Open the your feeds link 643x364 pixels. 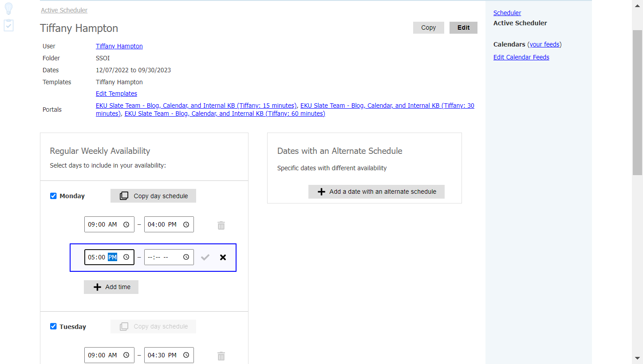pos(544,44)
